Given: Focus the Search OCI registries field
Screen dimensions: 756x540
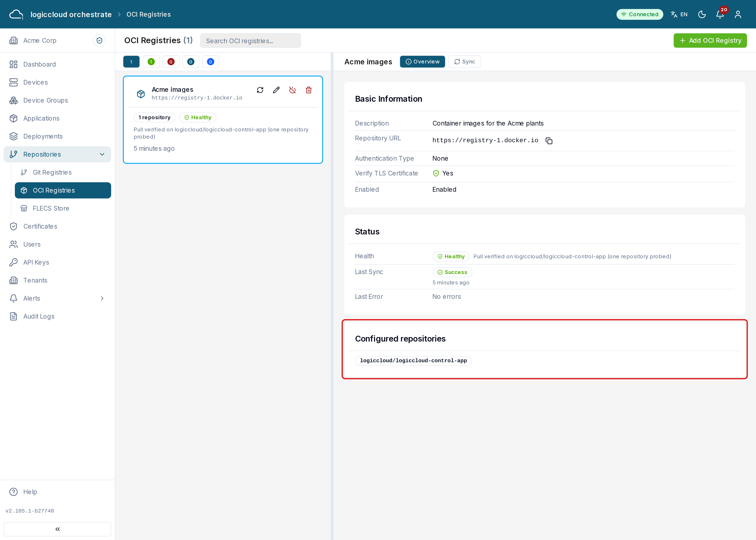Looking at the screenshot, I should point(250,40).
